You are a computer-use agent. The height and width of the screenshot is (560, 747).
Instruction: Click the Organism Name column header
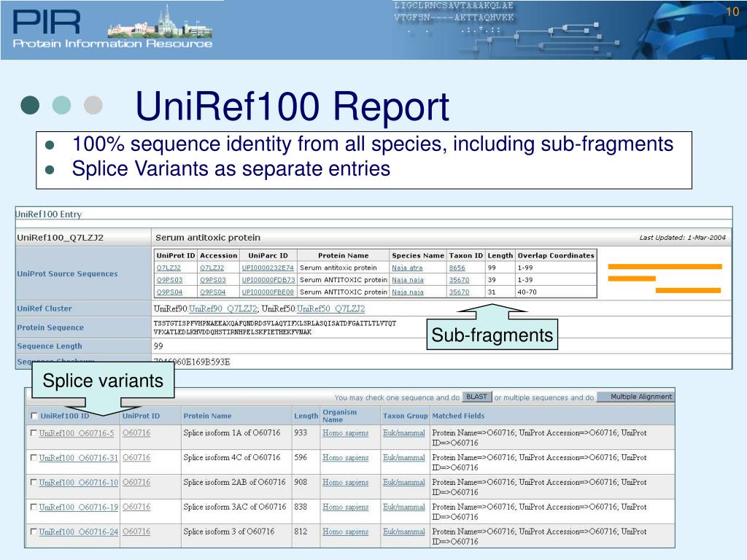click(x=340, y=416)
